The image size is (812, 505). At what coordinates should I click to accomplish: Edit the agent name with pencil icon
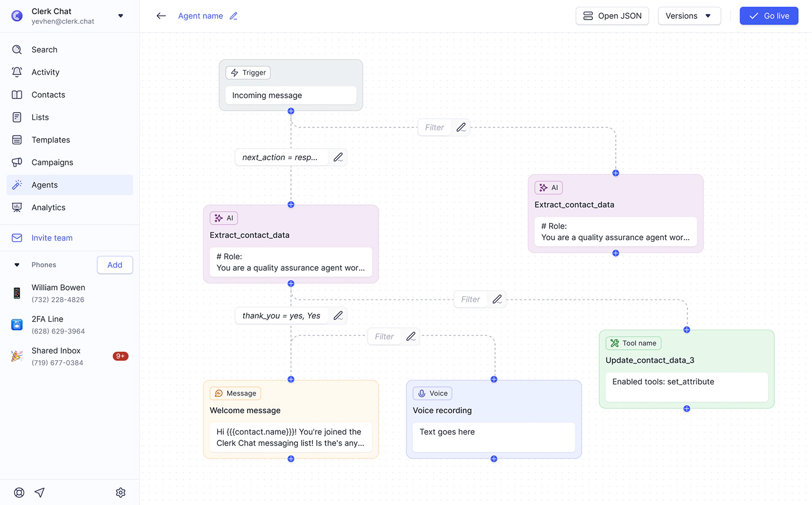[233, 16]
